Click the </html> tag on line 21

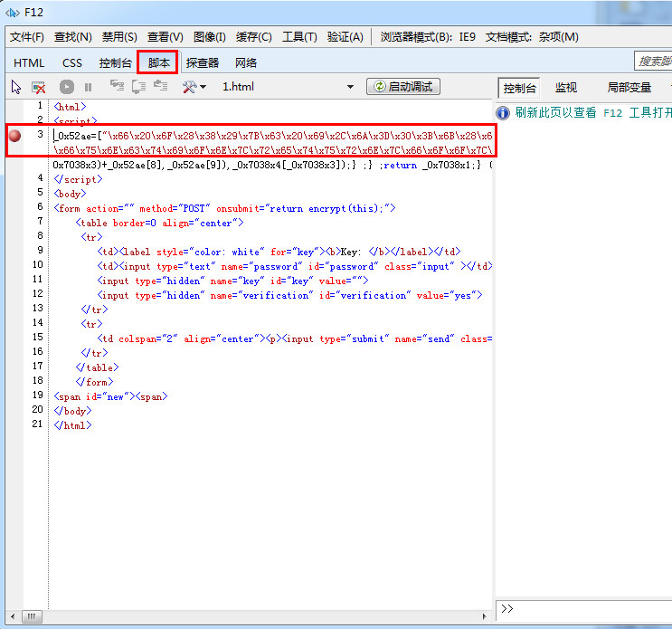[x=72, y=425]
